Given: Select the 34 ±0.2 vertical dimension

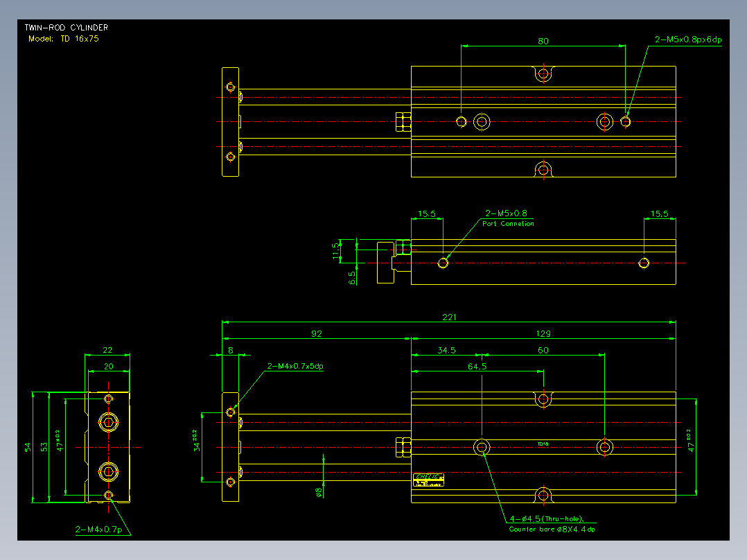Looking at the screenshot, I should point(196,441).
